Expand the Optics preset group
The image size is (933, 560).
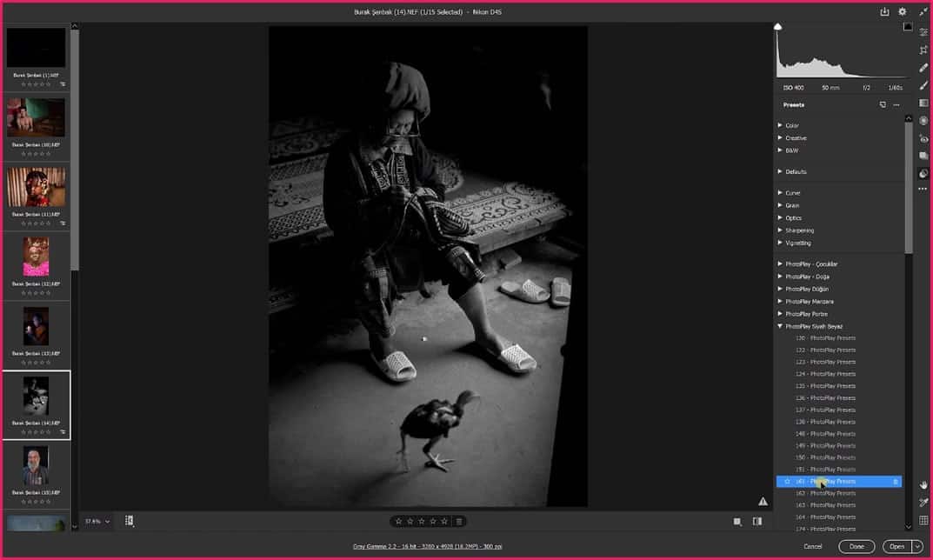click(779, 217)
